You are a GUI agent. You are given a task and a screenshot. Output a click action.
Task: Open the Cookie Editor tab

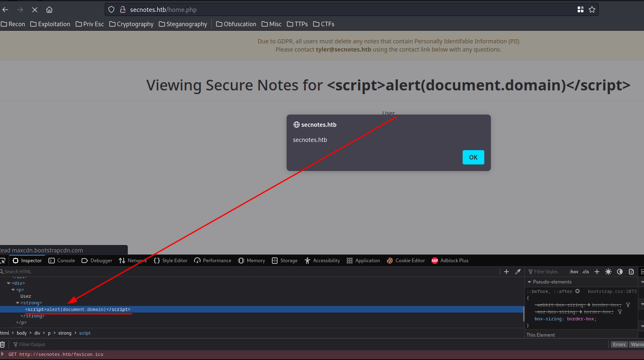tap(406, 261)
